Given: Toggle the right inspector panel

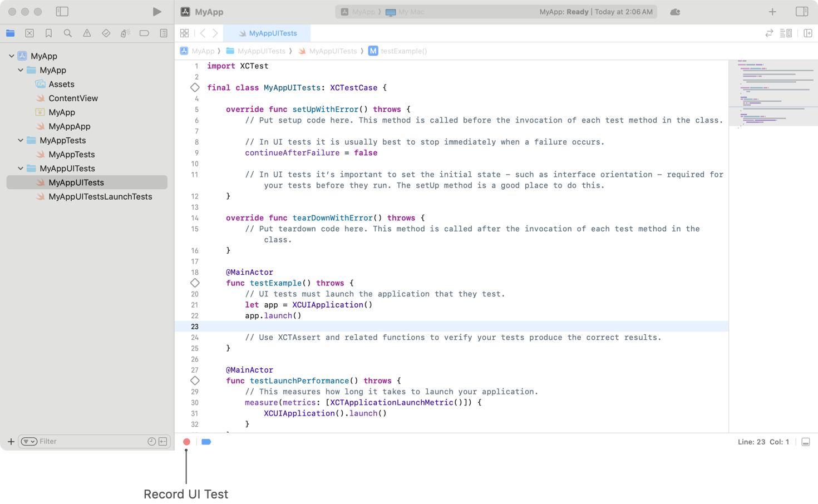Looking at the screenshot, I should 802,12.
